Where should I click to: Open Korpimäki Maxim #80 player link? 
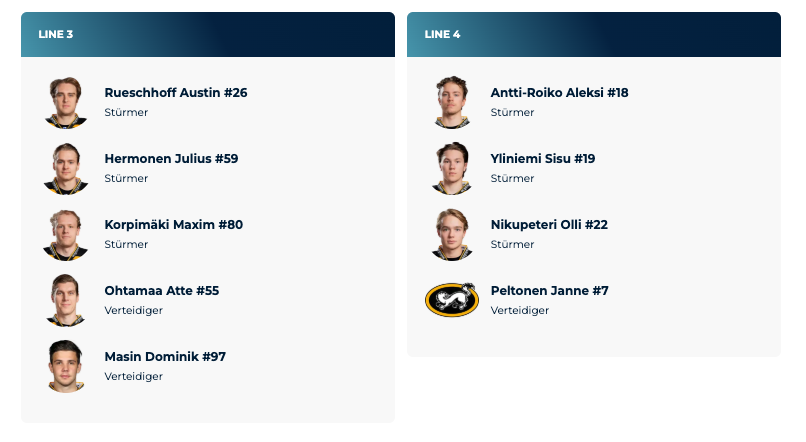click(x=174, y=225)
